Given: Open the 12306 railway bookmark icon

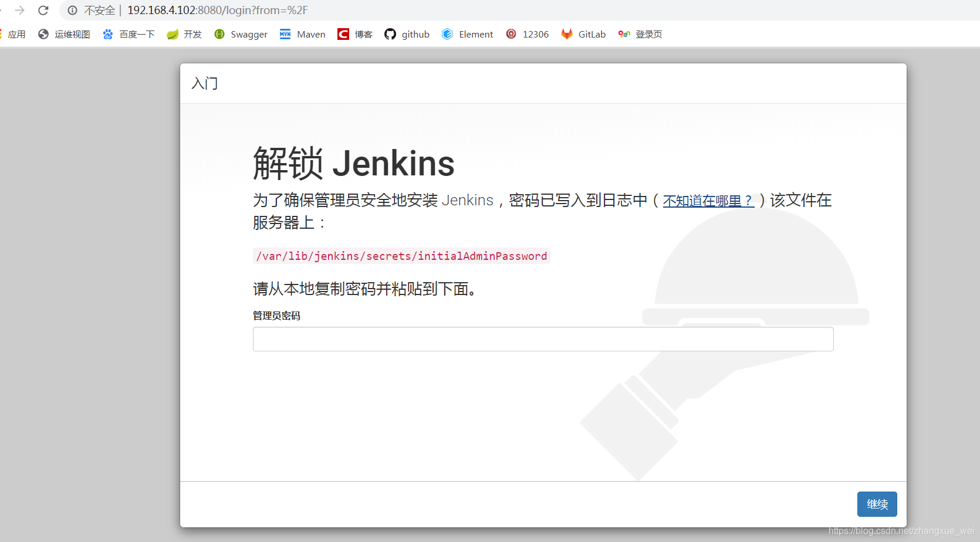Looking at the screenshot, I should [511, 34].
